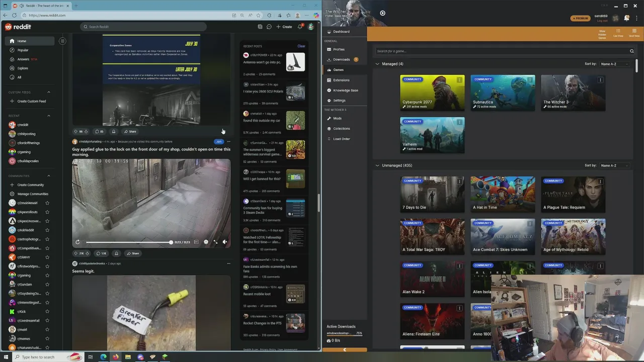Open overflow menu on Seems legit post
Viewport: 644px width, 362px height.
coord(228,263)
